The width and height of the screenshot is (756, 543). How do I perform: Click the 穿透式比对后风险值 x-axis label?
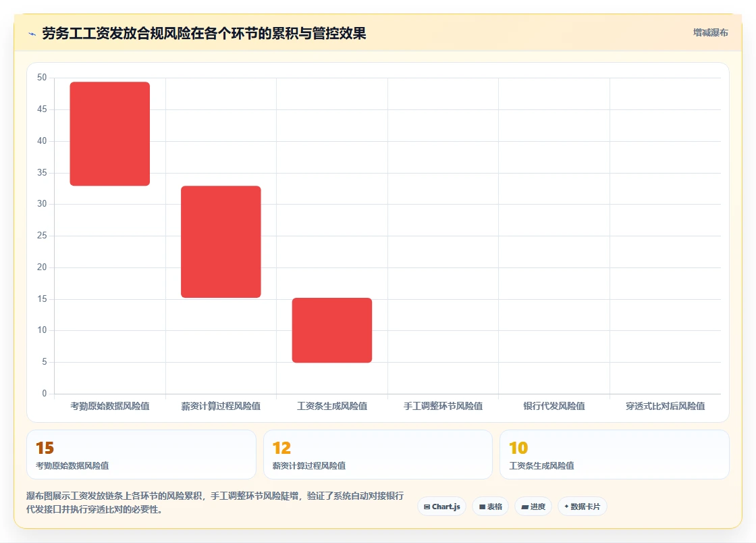[666, 406]
